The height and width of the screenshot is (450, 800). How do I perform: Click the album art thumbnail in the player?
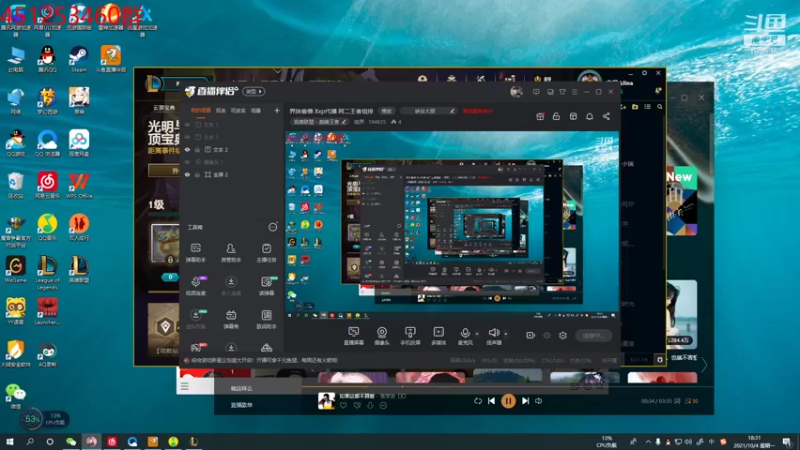[x=326, y=401]
